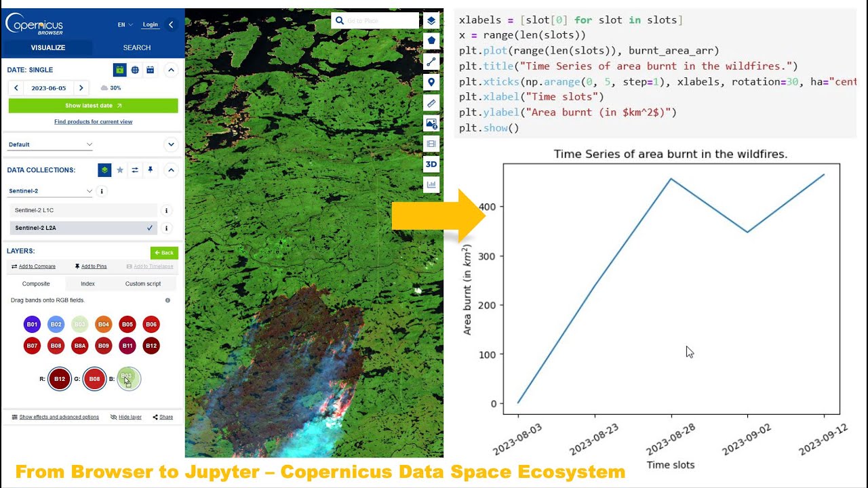The image size is (868, 488).
Task: Select the draw area of interest polygon tool
Action: [431, 41]
